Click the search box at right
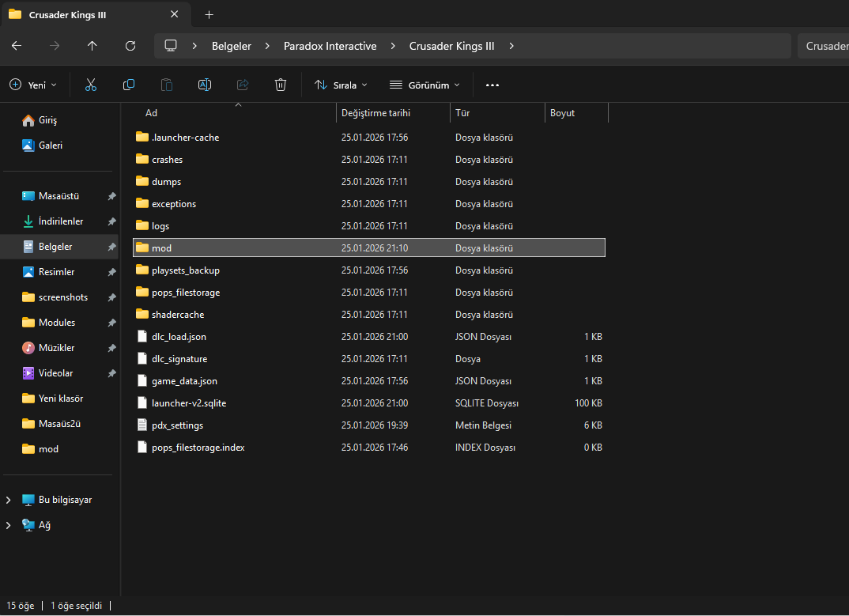 pos(823,46)
